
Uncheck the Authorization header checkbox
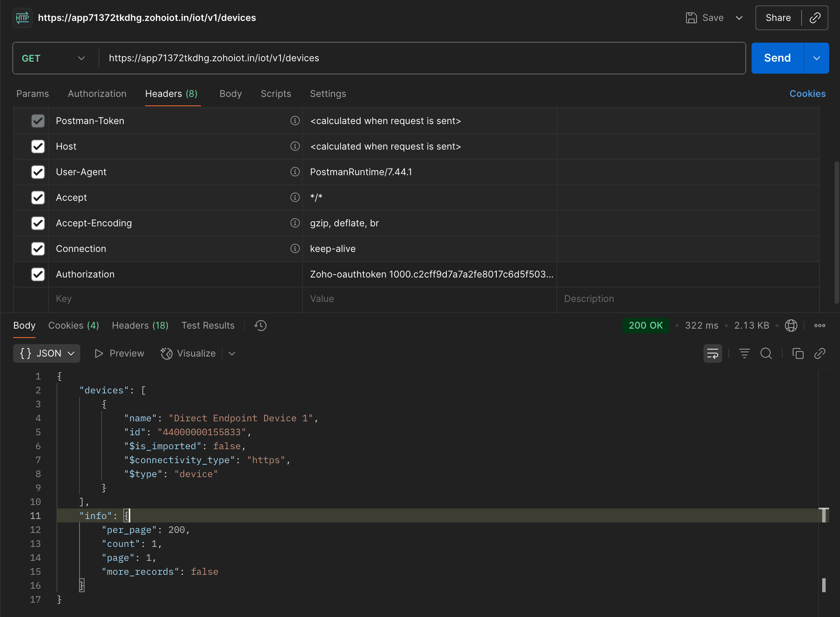tap(38, 274)
